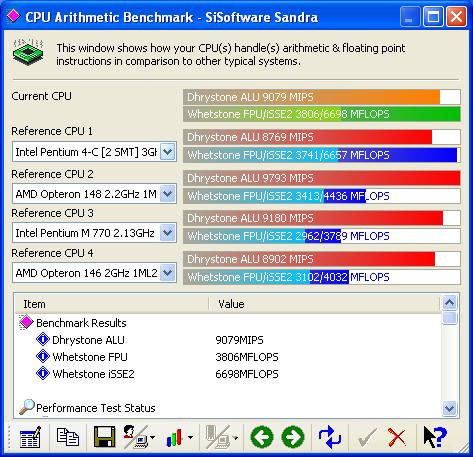This screenshot has width=473, height=457.
Task: Click the Reference CPU 3 label
Action: (52, 213)
